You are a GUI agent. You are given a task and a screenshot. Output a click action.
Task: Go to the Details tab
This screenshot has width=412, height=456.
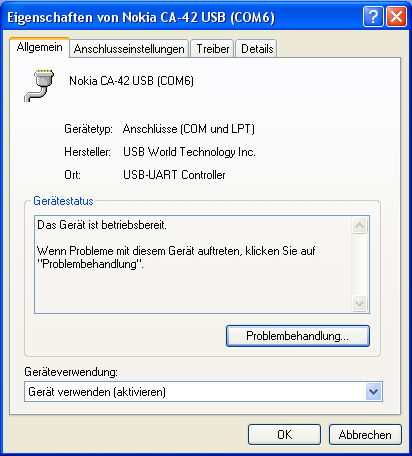pyautogui.click(x=257, y=49)
